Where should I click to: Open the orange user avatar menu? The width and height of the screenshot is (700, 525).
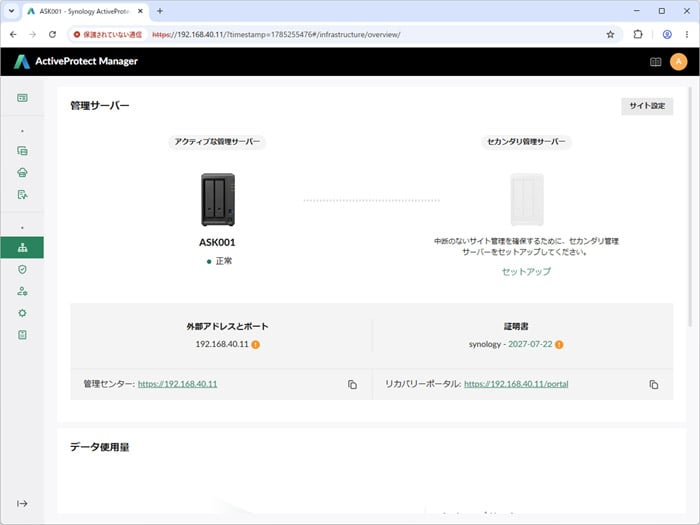click(679, 62)
